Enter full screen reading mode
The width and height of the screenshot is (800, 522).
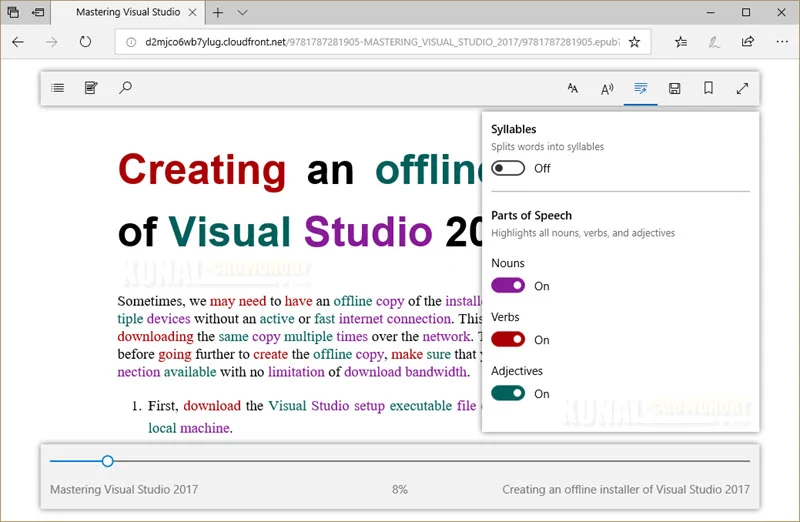click(x=742, y=88)
